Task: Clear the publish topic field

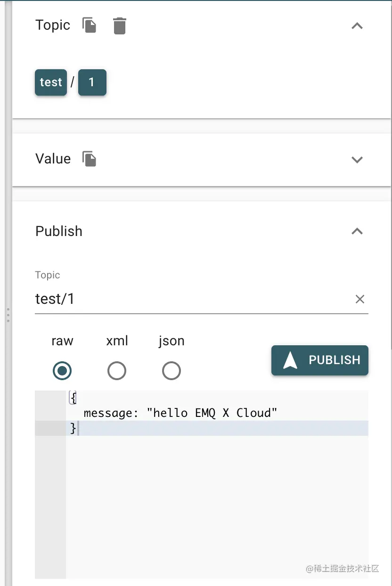Action: click(359, 299)
